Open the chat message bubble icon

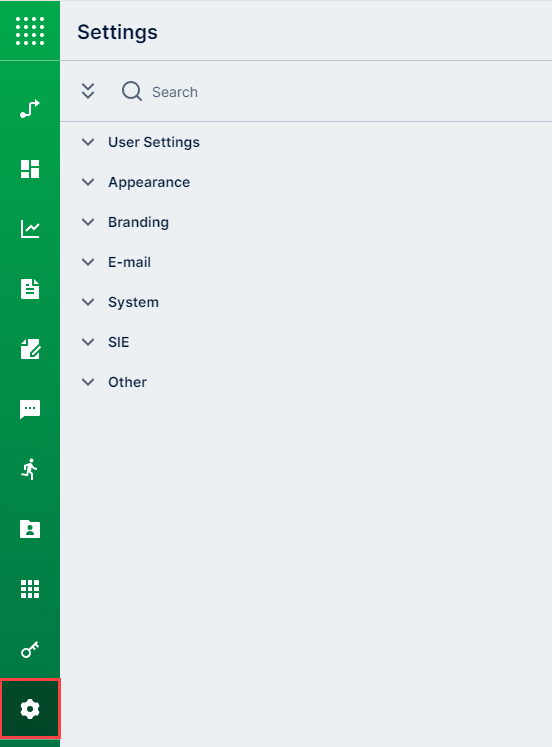(x=30, y=409)
